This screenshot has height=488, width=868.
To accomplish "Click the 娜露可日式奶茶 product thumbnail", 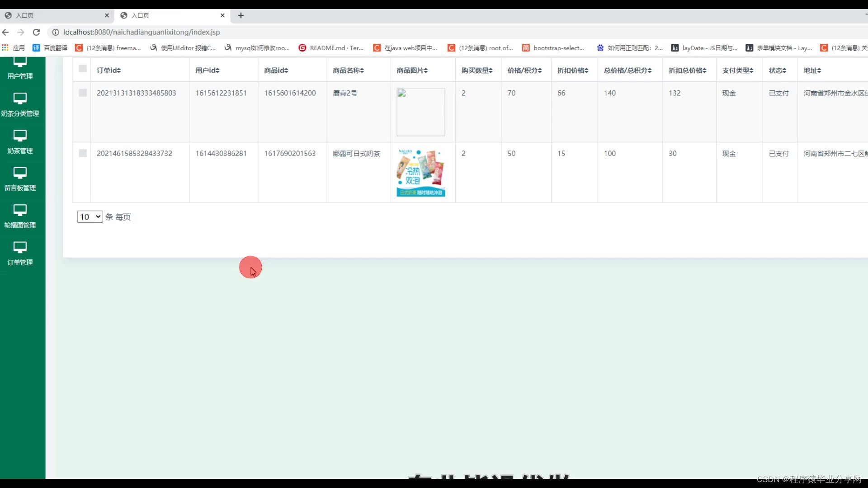I will [x=421, y=173].
